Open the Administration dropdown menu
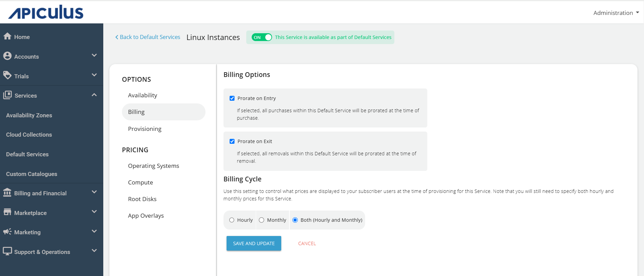644x276 pixels. [616, 13]
